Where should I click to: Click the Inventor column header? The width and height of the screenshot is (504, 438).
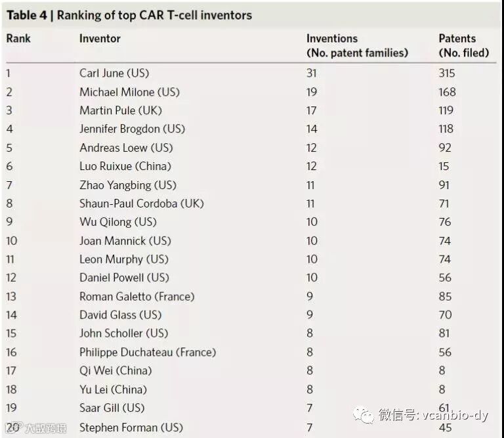[100, 39]
